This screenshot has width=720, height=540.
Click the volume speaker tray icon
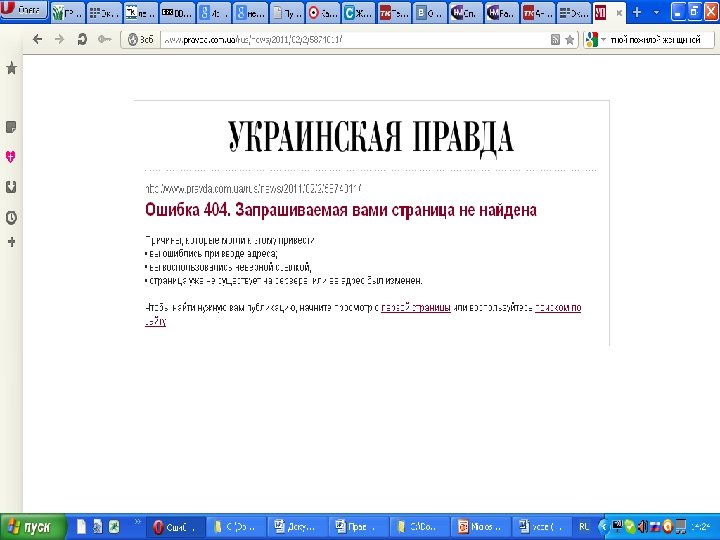[x=643, y=527]
